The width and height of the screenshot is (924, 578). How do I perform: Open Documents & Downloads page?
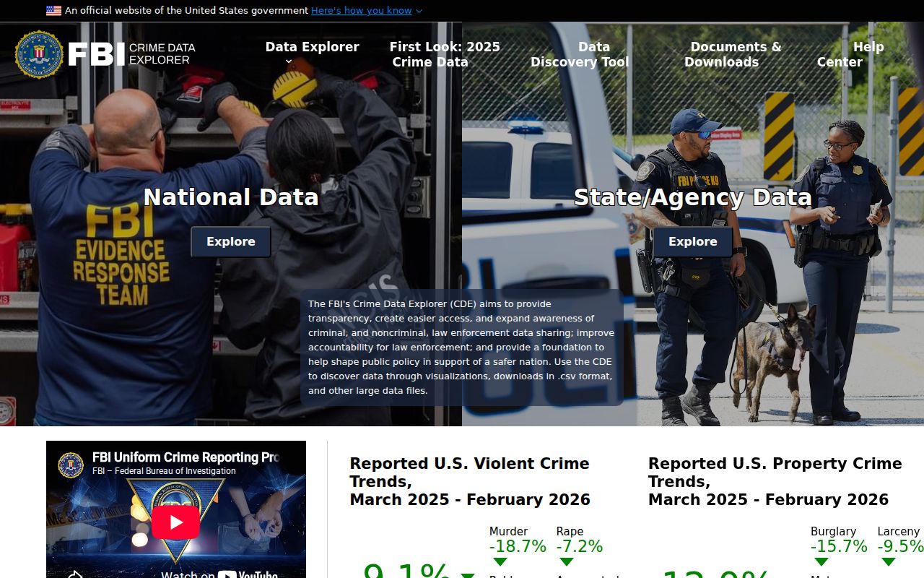(x=733, y=54)
